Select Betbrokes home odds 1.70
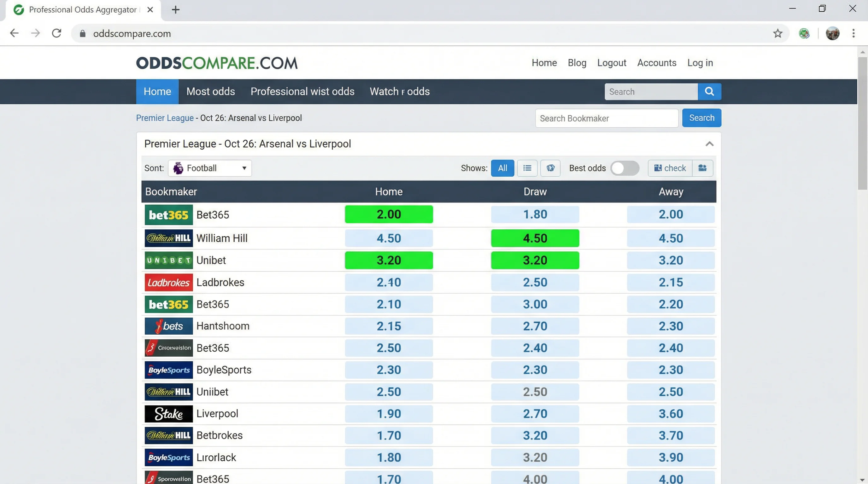868x484 pixels. [389, 435]
